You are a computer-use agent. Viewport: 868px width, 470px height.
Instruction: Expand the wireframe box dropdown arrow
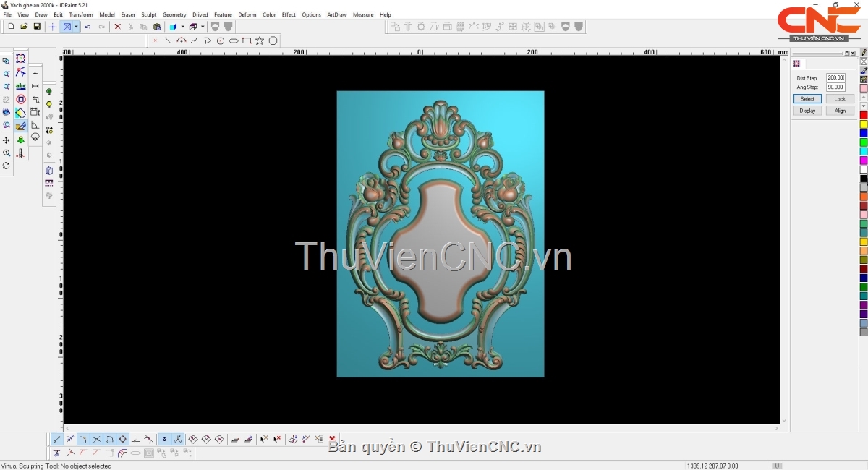click(x=203, y=27)
